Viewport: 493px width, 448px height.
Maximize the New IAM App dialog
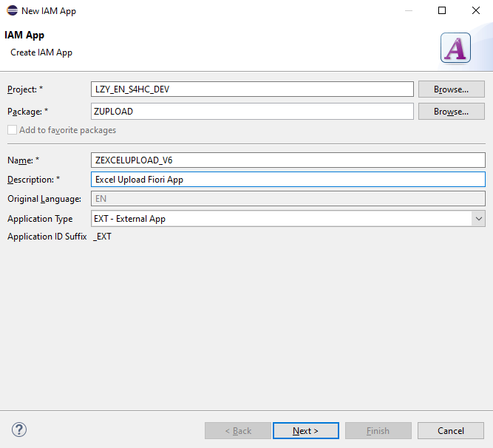click(x=442, y=11)
